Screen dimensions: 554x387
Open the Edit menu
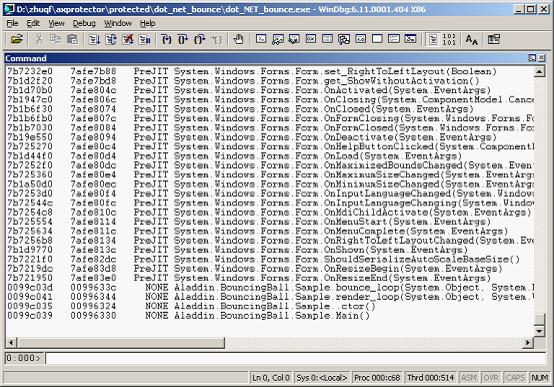coord(33,23)
